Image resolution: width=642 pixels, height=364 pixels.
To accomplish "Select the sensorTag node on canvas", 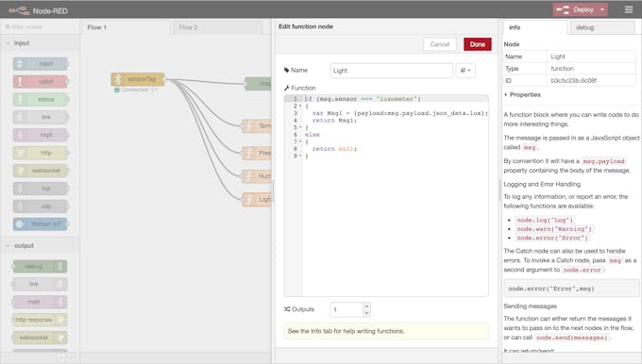I will [x=138, y=79].
